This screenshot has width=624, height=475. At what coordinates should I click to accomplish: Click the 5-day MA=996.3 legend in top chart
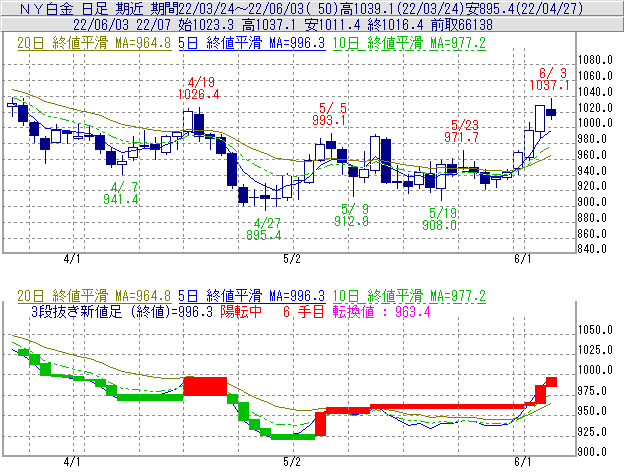click(252, 43)
